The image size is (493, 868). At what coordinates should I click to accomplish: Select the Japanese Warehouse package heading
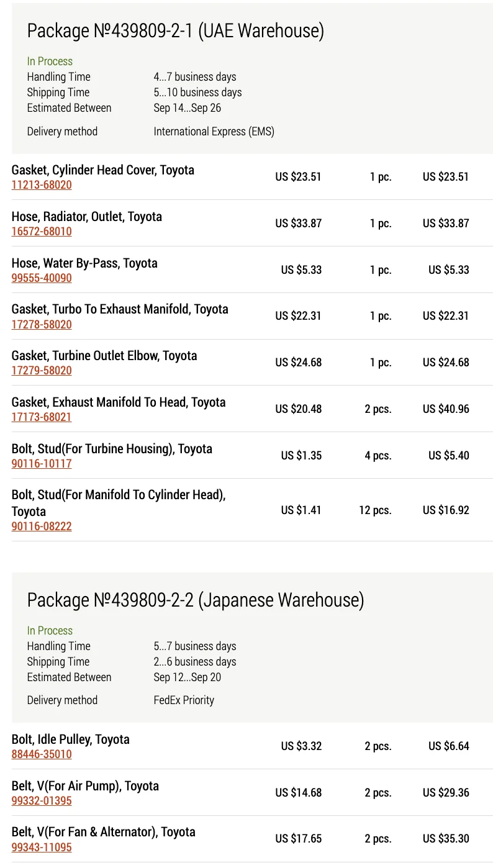[196, 600]
